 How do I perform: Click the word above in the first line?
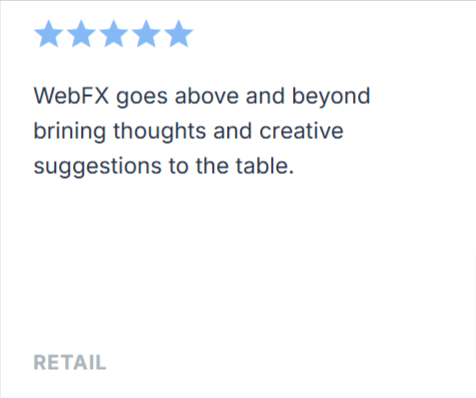pyautogui.click(x=207, y=96)
